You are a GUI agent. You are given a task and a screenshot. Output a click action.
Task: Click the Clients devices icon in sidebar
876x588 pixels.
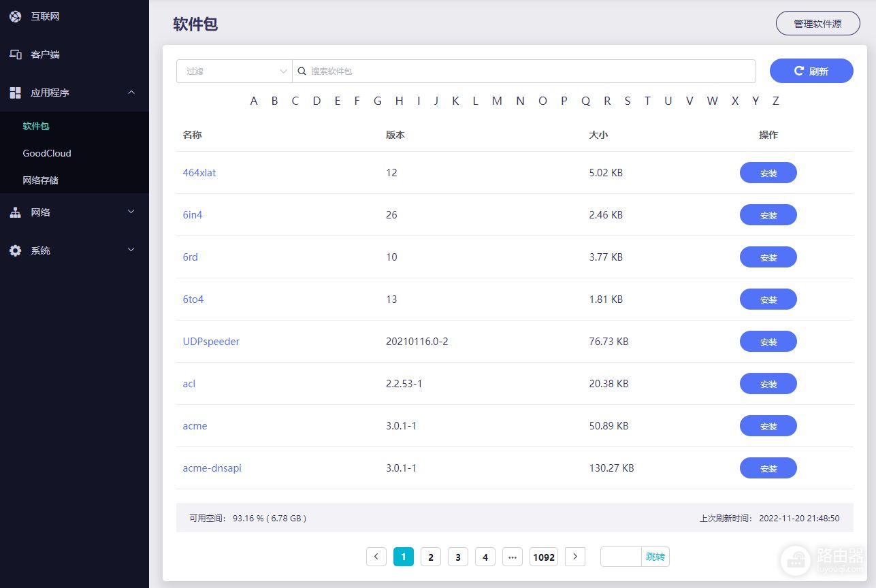click(15, 54)
